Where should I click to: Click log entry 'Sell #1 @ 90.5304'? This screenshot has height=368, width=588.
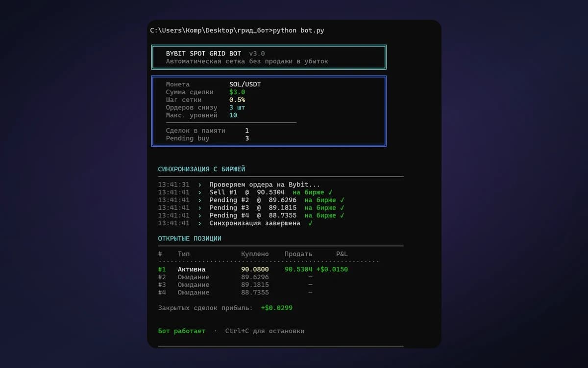tap(247, 192)
